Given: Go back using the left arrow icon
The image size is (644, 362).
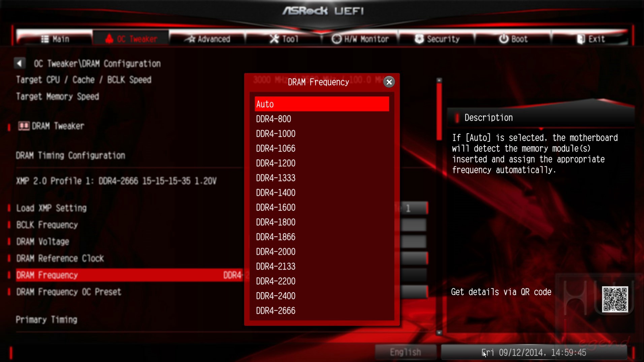Looking at the screenshot, I should pyautogui.click(x=20, y=63).
